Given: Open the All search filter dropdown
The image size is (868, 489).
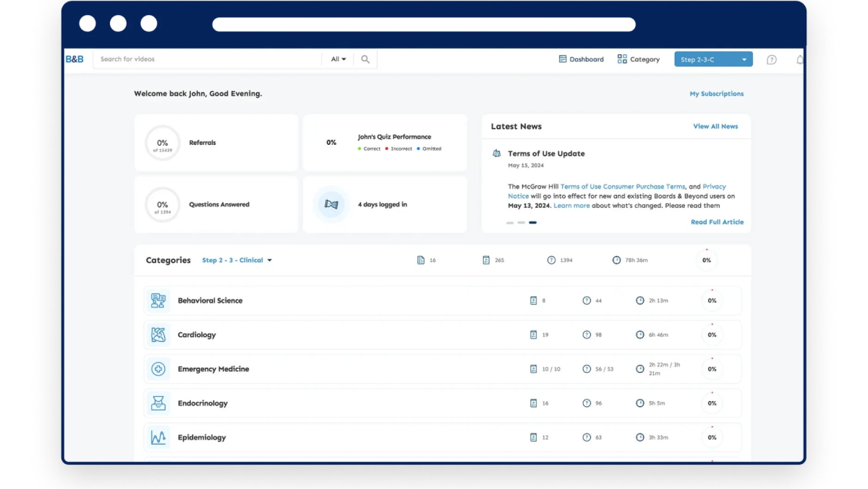Looking at the screenshot, I should click(338, 59).
